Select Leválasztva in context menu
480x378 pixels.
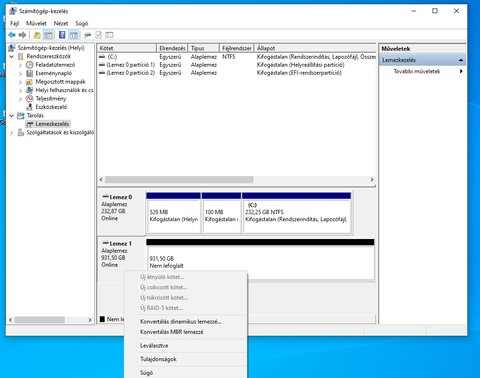pos(154,346)
